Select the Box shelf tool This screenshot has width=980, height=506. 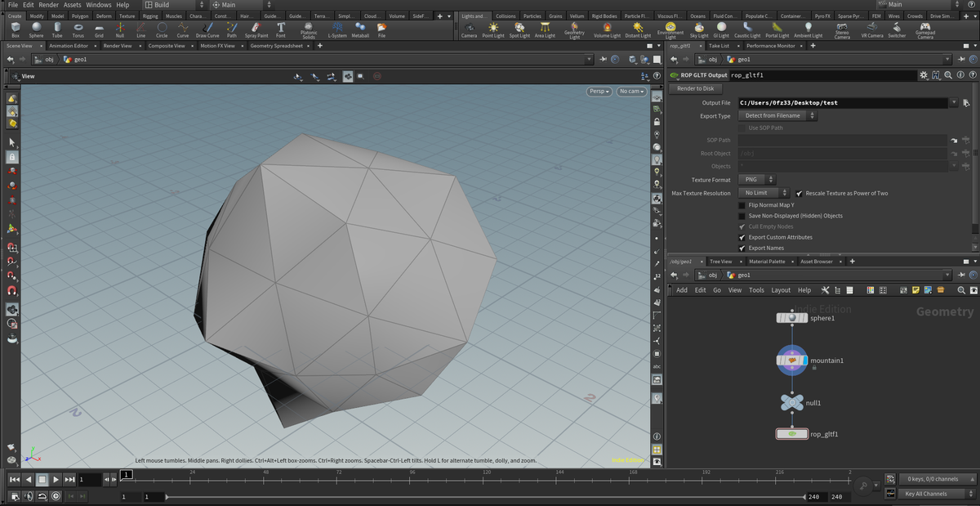16,30
